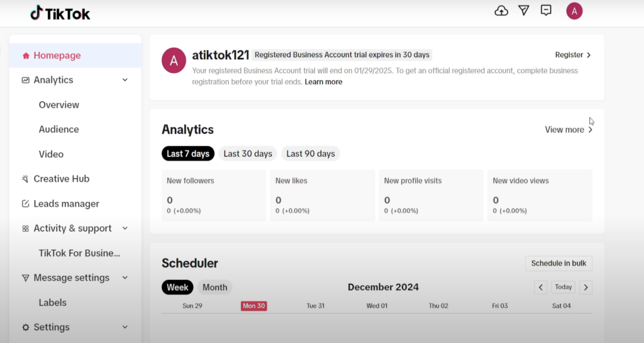Screen dimensions: 644x343
Task: Collapse the Analytics sidebar section
Action: (125, 80)
